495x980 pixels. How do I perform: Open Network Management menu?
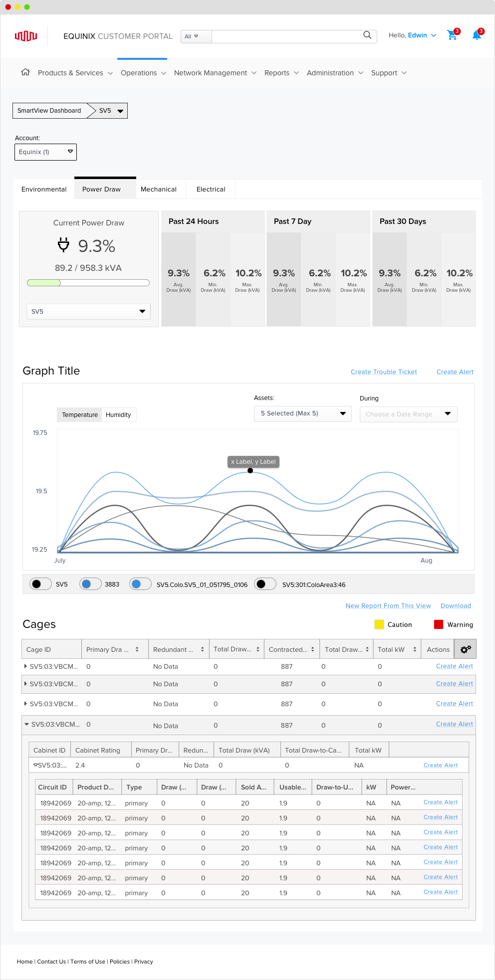coord(215,73)
